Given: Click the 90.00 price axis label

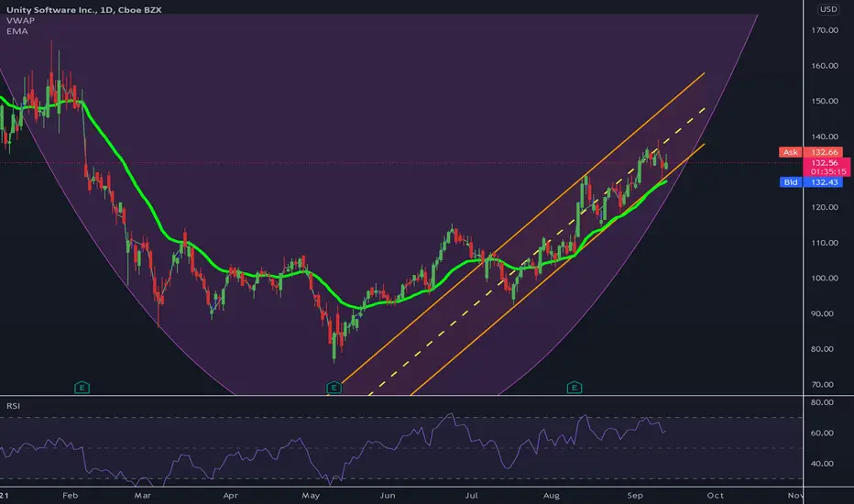Looking at the screenshot, I should tap(822, 313).
